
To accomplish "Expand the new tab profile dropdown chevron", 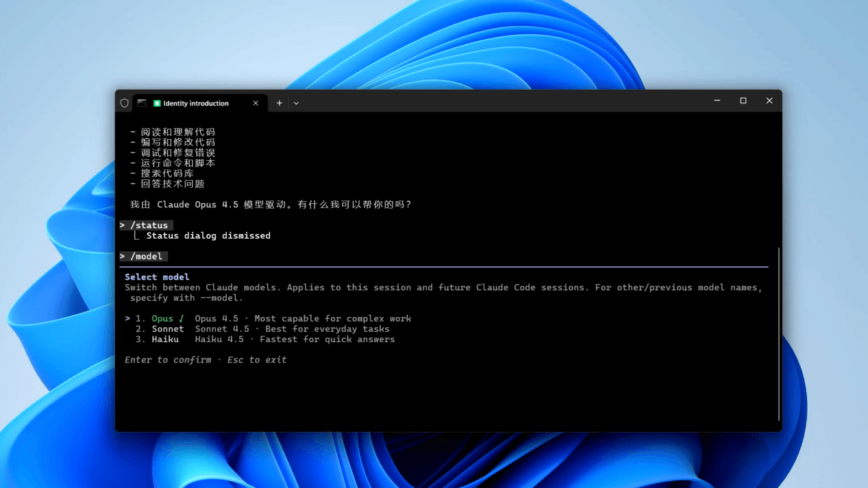I will click(296, 103).
